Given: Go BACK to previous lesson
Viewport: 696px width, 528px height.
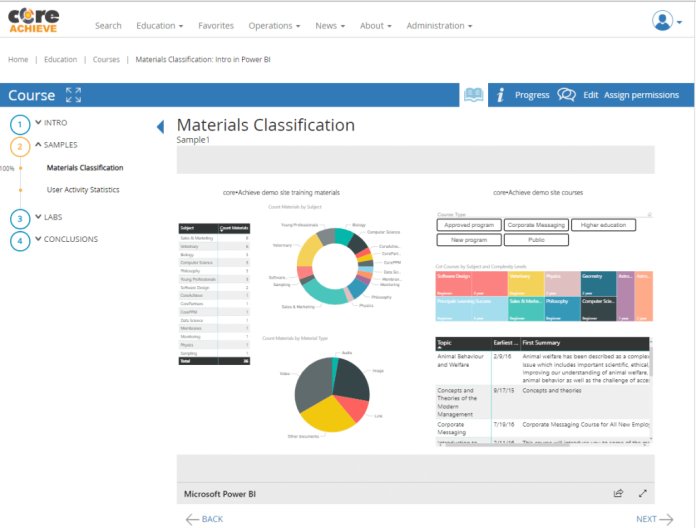Looking at the screenshot, I should tap(205, 519).
